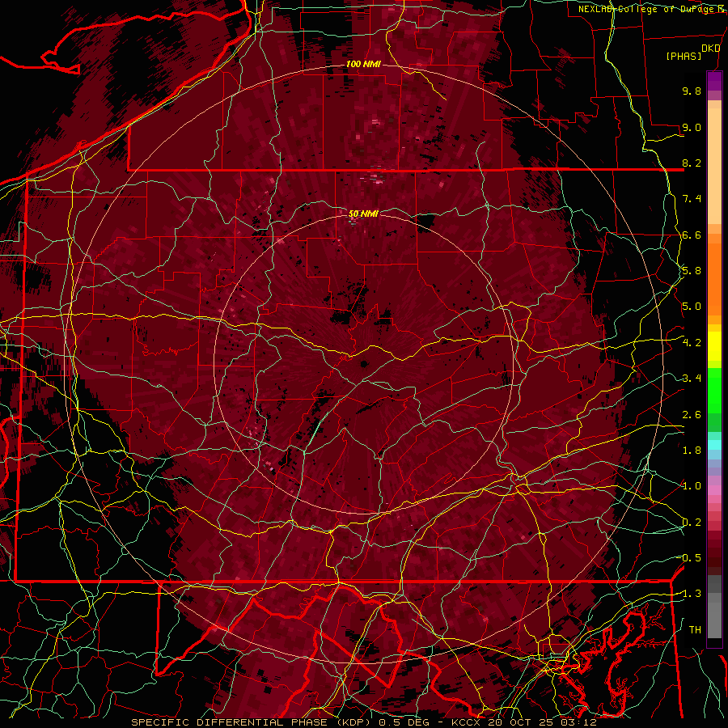
Task: Click the 6.6 scale value
Action: click(x=692, y=235)
